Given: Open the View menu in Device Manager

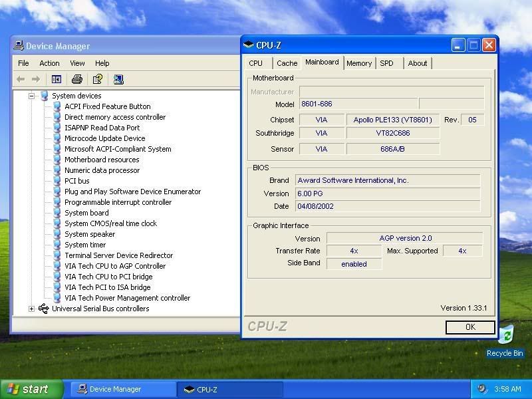Looking at the screenshot, I should pos(77,63).
